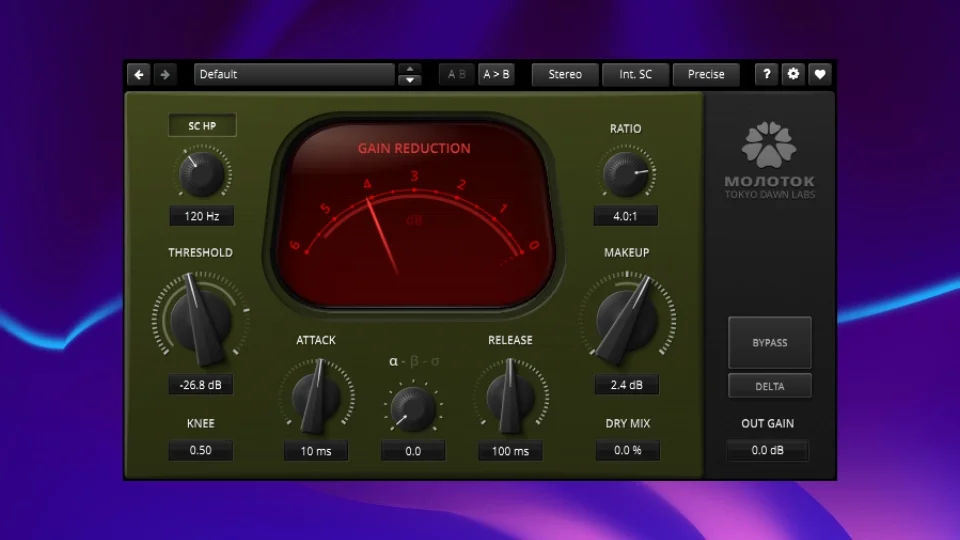
Task: Click the RELEASE label text
Action: coord(510,340)
